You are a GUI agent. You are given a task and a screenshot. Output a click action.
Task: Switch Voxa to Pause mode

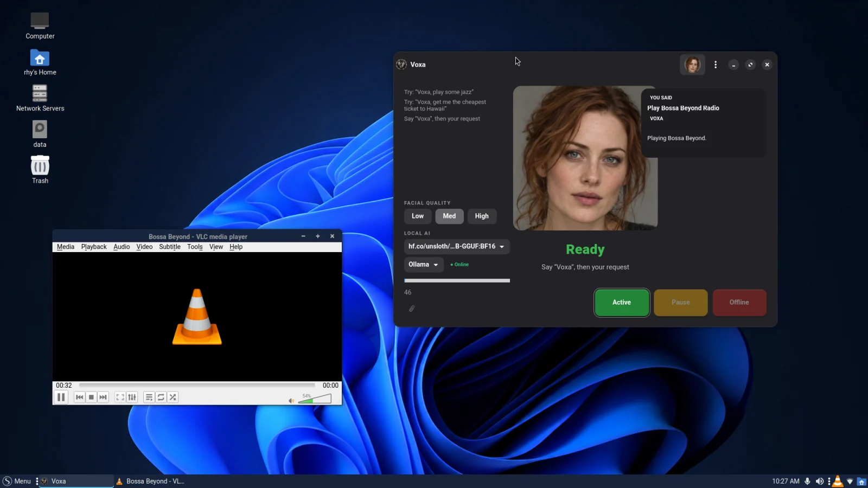[x=681, y=303]
